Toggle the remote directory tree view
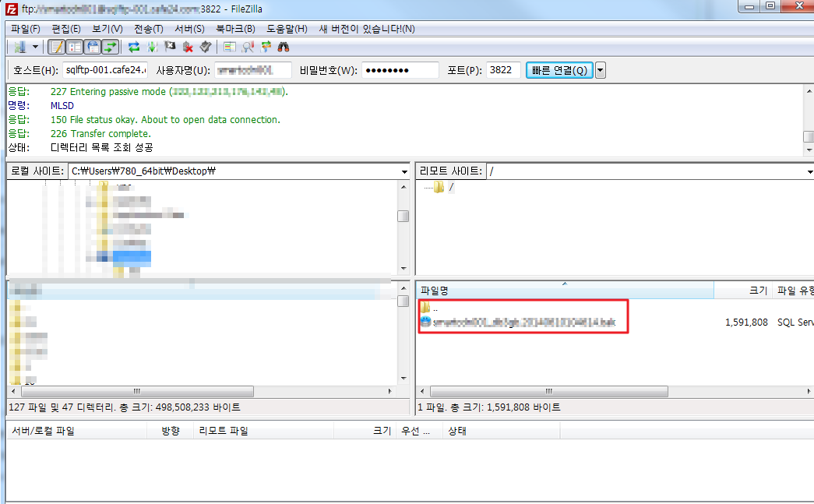The height and width of the screenshot is (504, 814). [93, 47]
